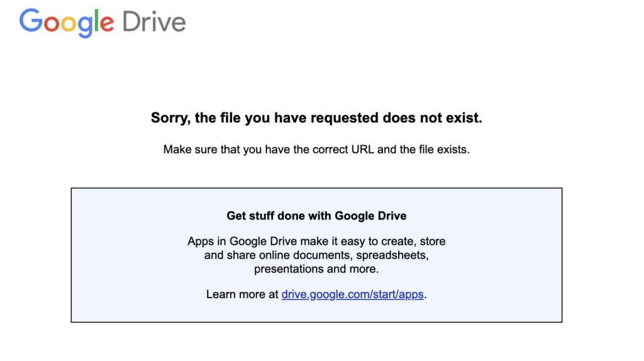Image resolution: width=644 pixels, height=361 pixels.
Task: Select the word Sorry in error heading
Action: point(169,118)
